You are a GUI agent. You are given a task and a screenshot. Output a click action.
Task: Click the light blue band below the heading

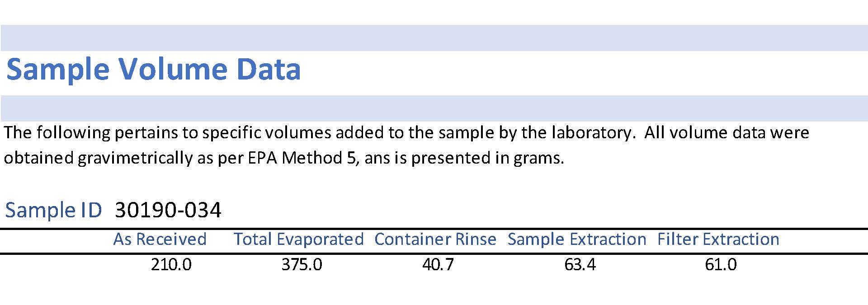(x=434, y=108)
